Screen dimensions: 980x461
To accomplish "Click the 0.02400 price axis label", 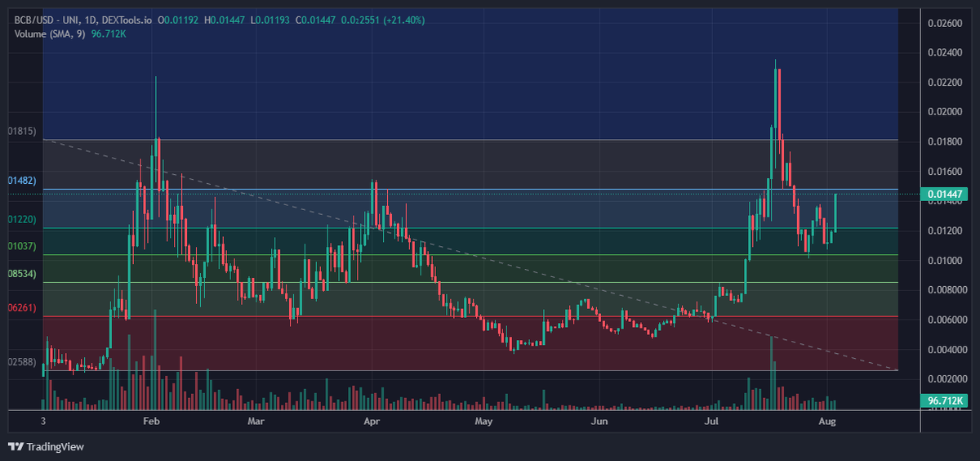I will coord(946,52).
